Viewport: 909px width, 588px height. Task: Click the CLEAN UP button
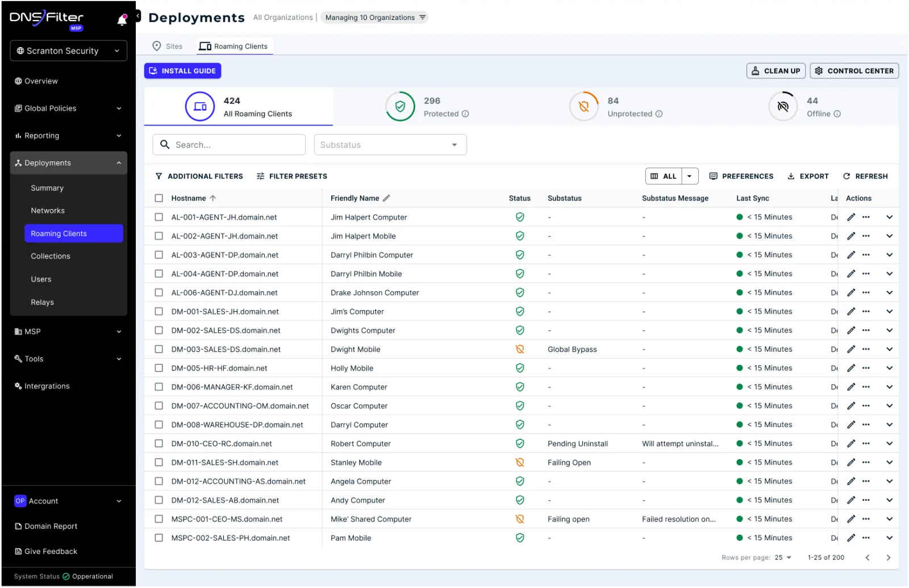click(x=776, y=71)
